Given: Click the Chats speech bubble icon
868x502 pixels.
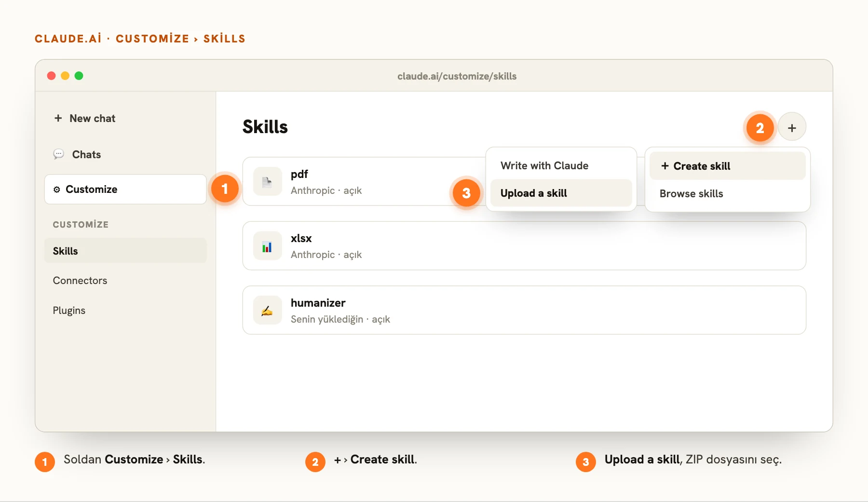Looking at the screenshot, I should [59, 154].
